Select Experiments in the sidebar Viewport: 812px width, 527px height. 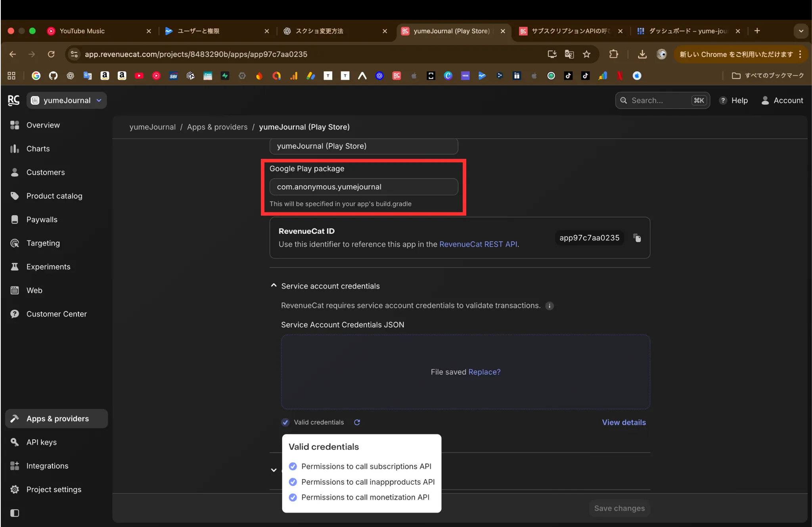(48, 266)
